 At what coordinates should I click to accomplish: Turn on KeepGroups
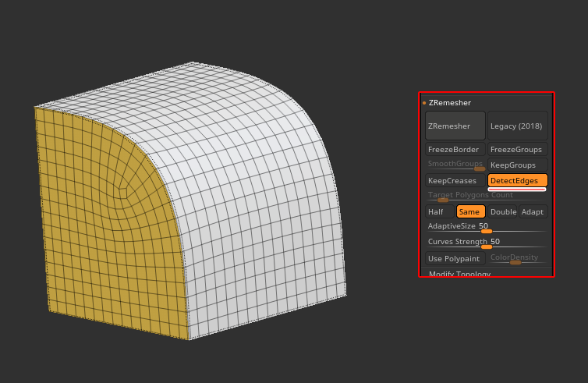coord(517,165)
